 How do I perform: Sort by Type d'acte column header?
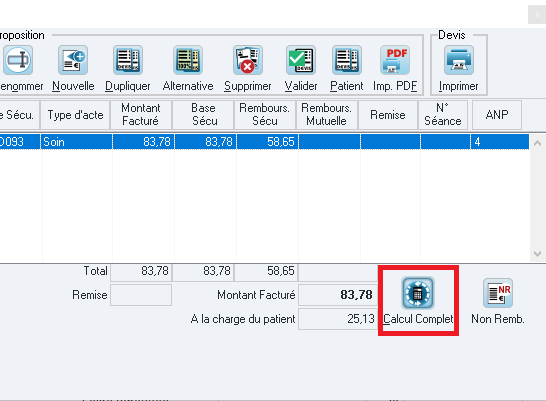coord(75,115)
